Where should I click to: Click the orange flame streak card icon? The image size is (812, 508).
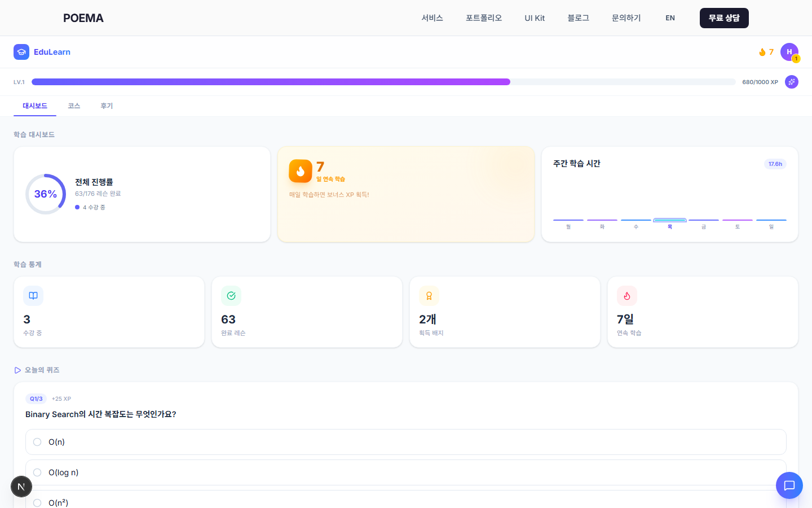click(301, 171)
